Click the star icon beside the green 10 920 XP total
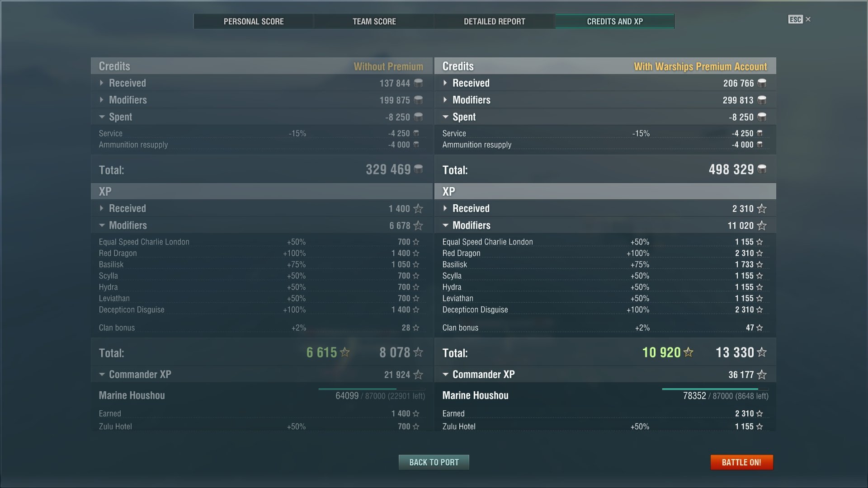Viewport: 868px width, 488px height. coord(688,352)
